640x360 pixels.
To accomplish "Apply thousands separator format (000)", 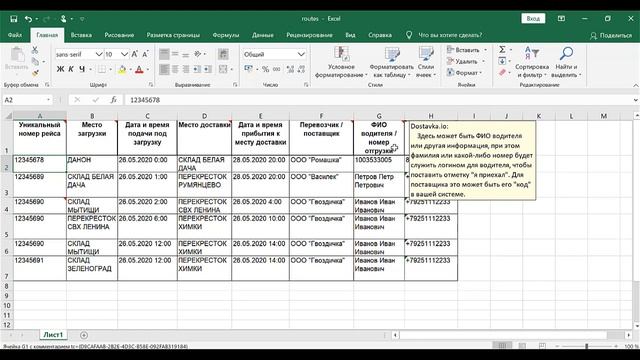I will [277, 69].
